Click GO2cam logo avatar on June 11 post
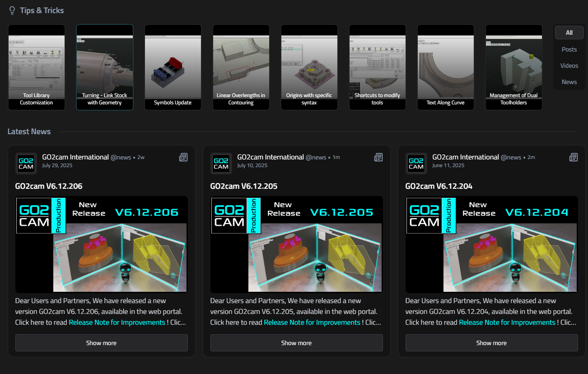The height and width of the screenshot is (374, 588). click(416, 163)
